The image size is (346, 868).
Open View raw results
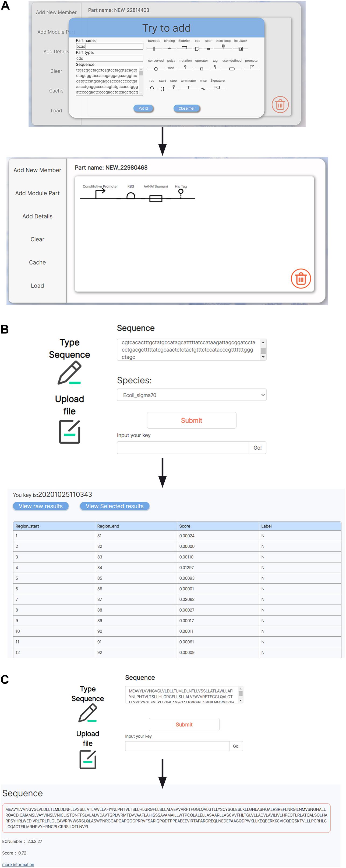point(41,506)
